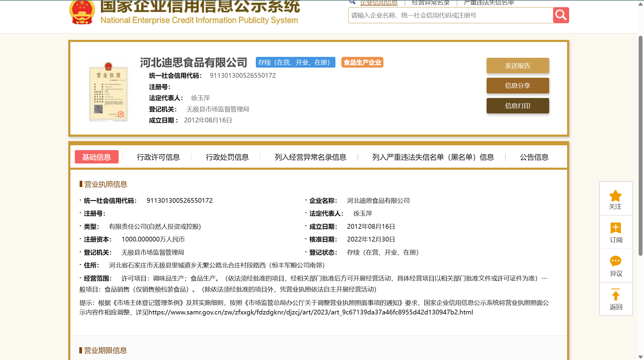
Task: Click the header legal representative 徐玉萍
Action: [x=200, y=98]
